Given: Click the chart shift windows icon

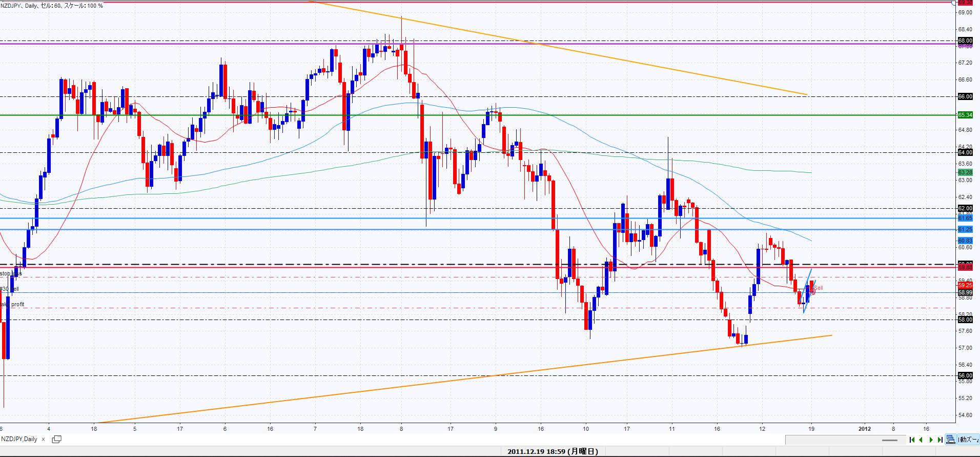Looking at the screenshot, I should (x=950, y=440).
